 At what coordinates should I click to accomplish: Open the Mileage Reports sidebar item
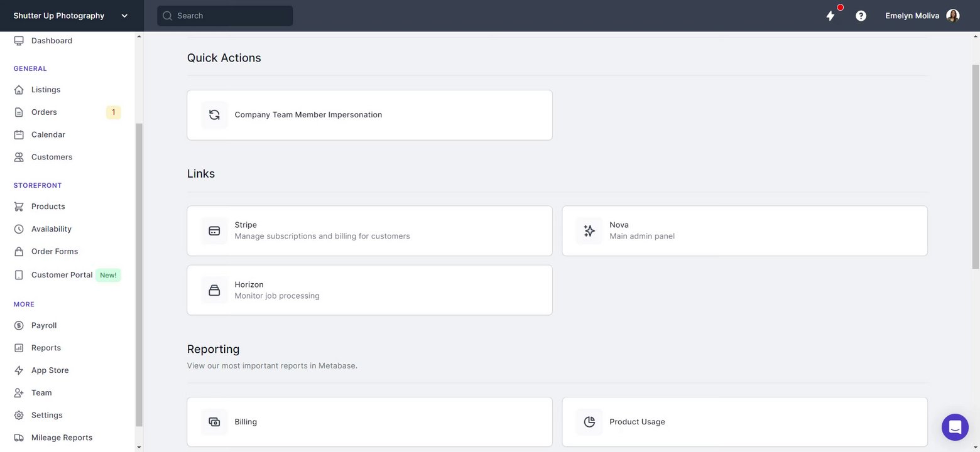click(62, 438)
